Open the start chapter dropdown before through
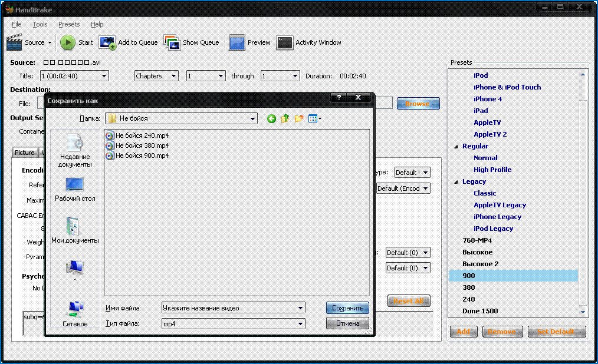 [206, 76]
